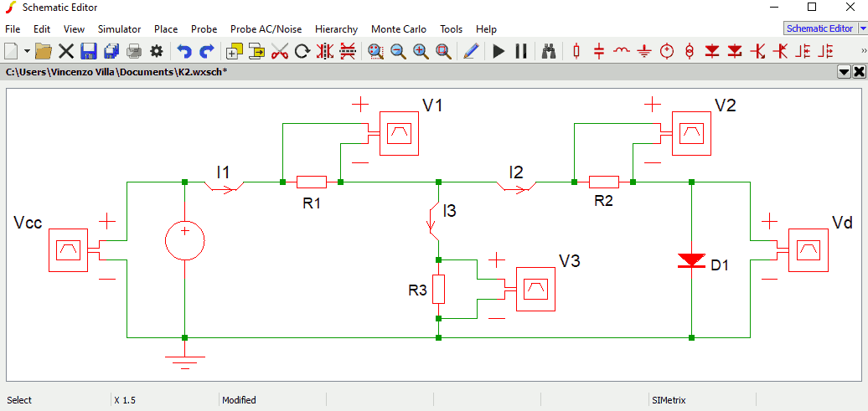Viewport: 868px width, 411px height.
Task: Redo the last undone edit
Action: pos(206,51)
